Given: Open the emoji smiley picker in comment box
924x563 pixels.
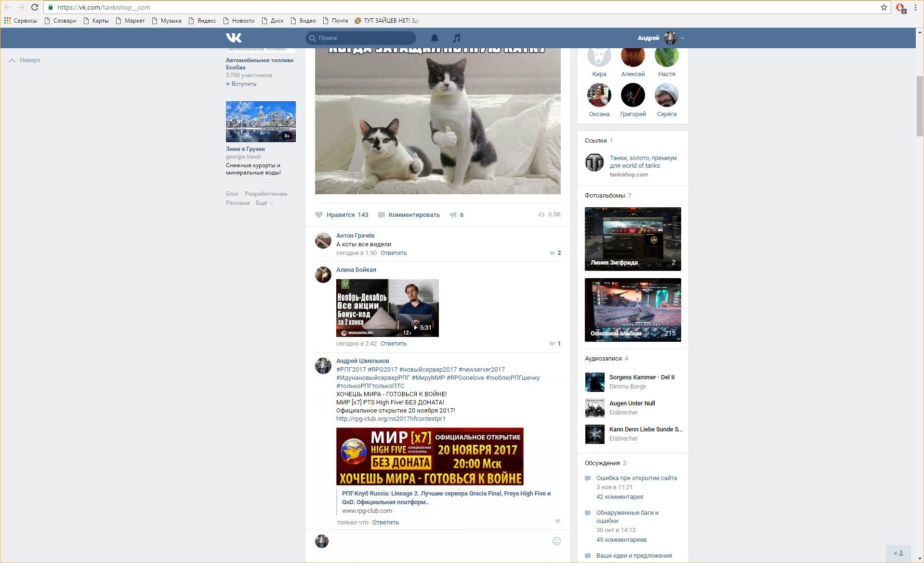Looking at the screenshot, I should pyautogui.click(x=556, y=541).
